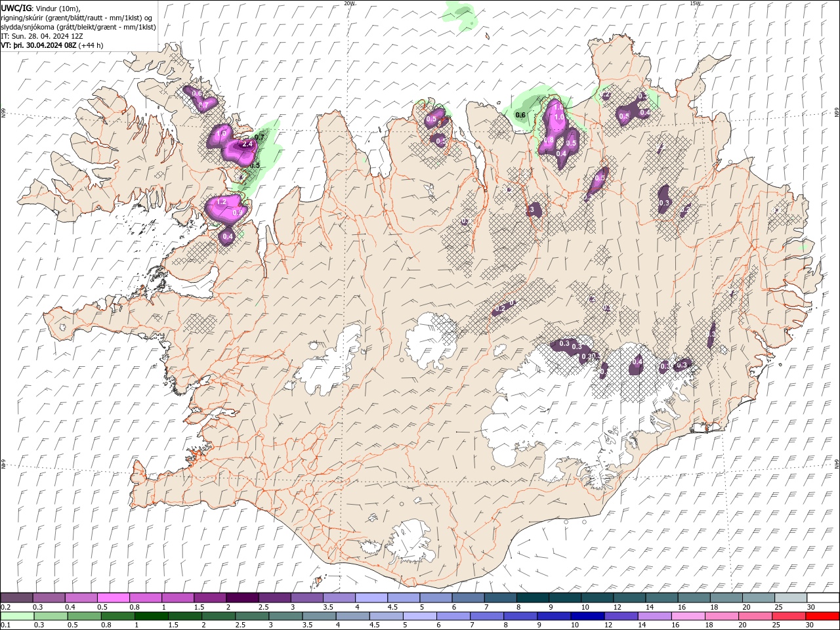The image size is (840, 630).
Task: Click the dark blue 10 swatch in the rain legend
Action: point(586,616)
